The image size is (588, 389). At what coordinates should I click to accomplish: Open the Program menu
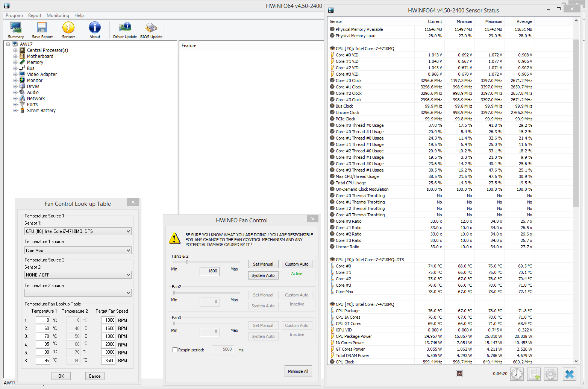tap(14, 15)
